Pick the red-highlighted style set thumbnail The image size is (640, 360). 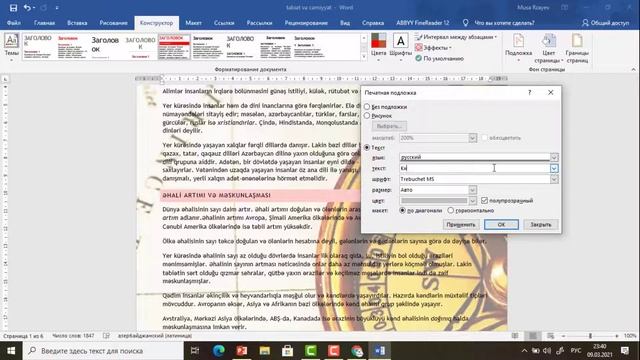(174, 47)
